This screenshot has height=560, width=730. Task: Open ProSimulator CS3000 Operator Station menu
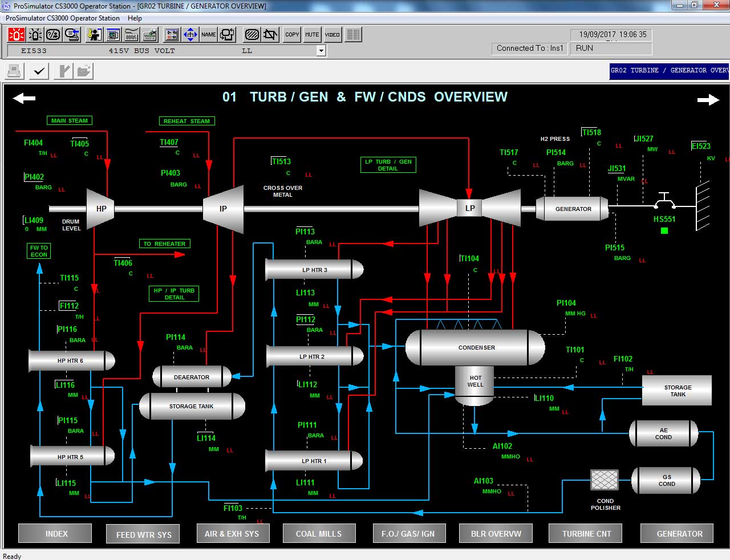tap(63, 18)
